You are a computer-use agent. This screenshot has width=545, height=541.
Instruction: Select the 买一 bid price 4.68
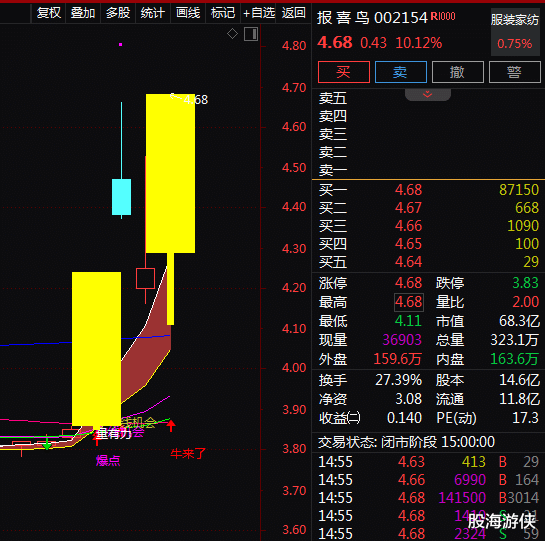pyautogui.click(x=408, y=190)
